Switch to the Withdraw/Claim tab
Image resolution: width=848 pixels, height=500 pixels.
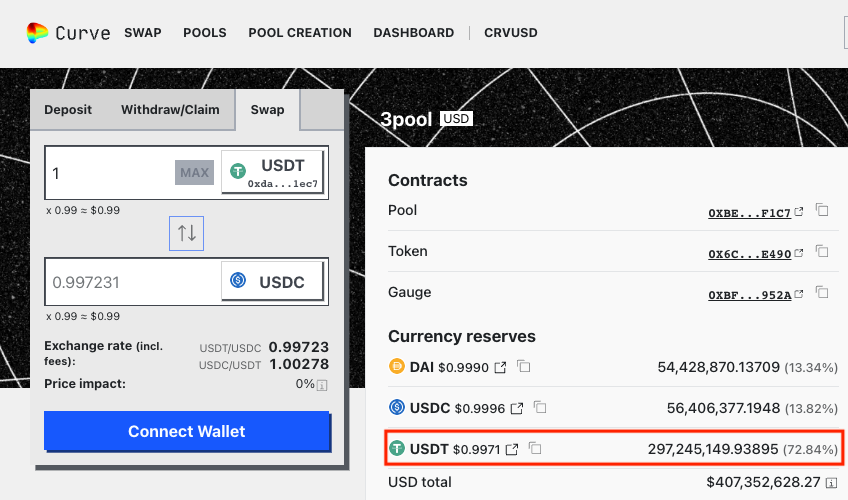click(x=171, y=110)
